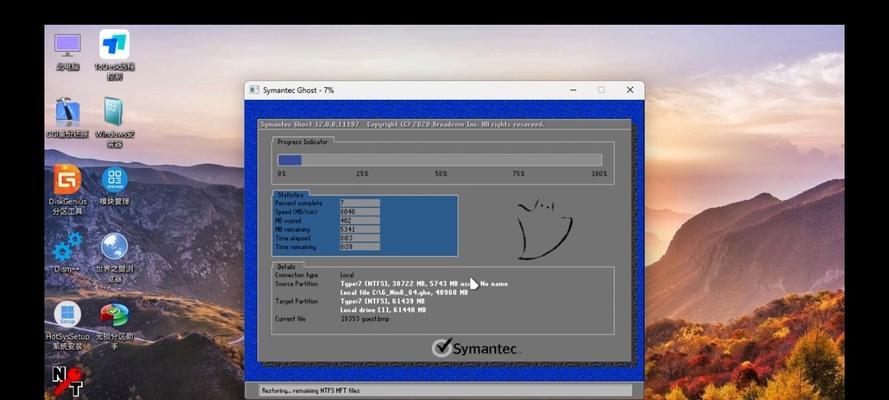This screenshot has height=400, width=889.
Task: Open the lossless partition assistant icon
Action: click(115, 316)
